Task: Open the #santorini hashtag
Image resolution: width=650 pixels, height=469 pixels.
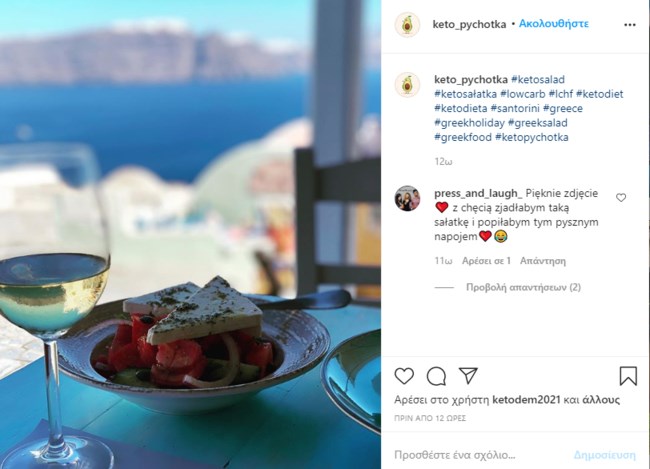Action: (x=515, y=109)
